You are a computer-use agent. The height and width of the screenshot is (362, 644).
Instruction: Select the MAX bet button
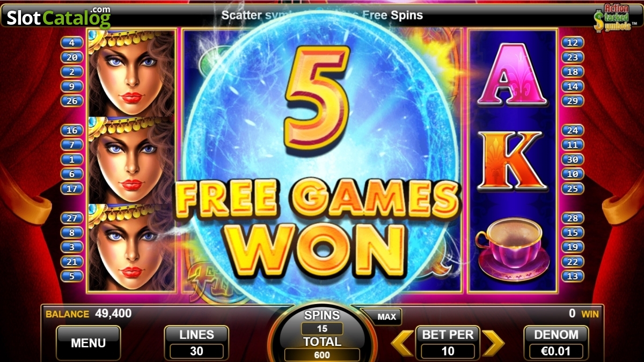tap(386, 317)
